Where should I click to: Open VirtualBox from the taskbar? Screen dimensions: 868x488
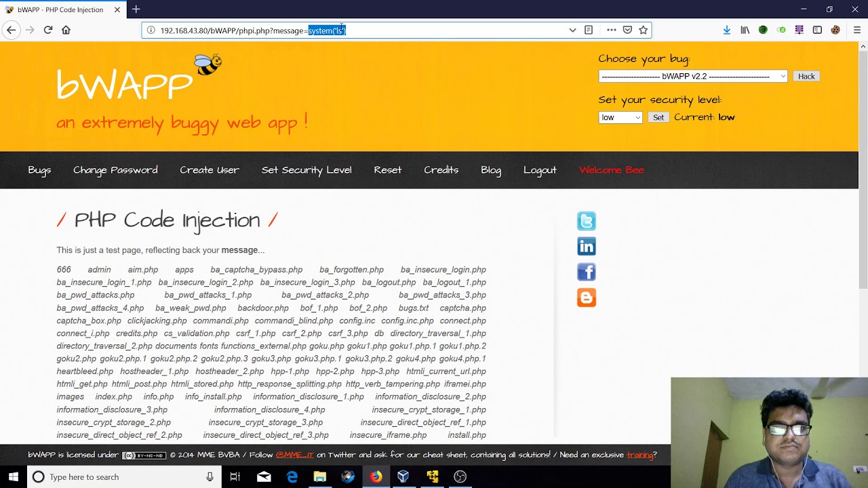(403, 476)
